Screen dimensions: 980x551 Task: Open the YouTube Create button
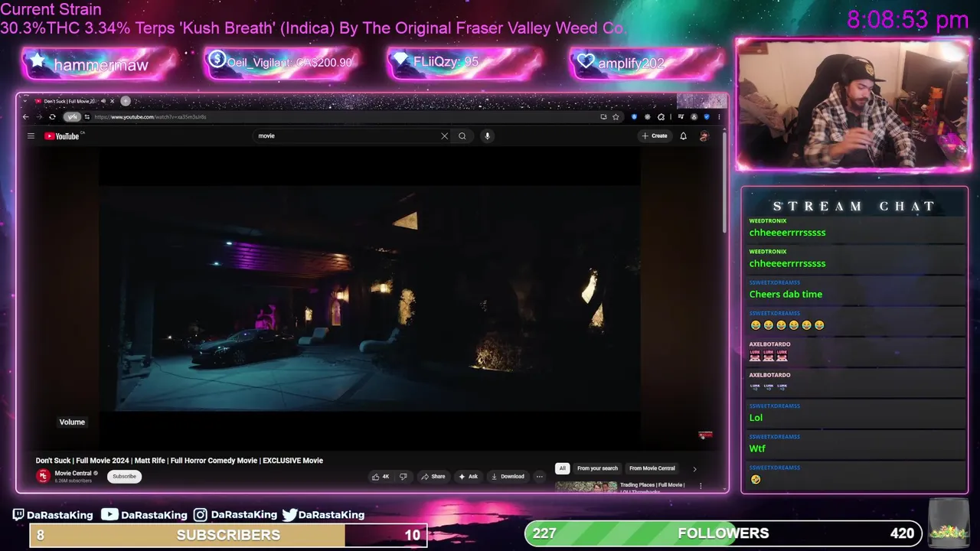(x=655, y=135)
